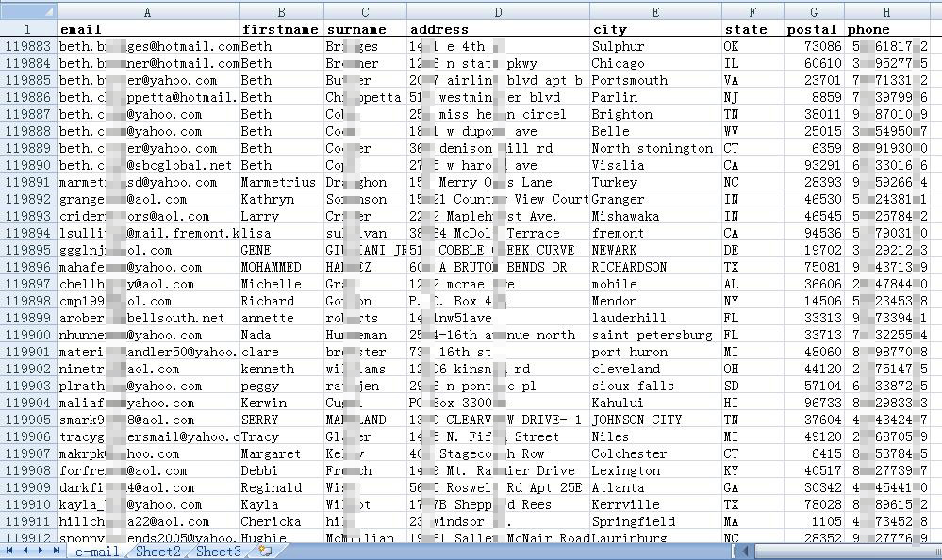This screenshot has width=942, height=560.
Task: Click the horizontal scrollbar left arrow
Action: point(745,551)
